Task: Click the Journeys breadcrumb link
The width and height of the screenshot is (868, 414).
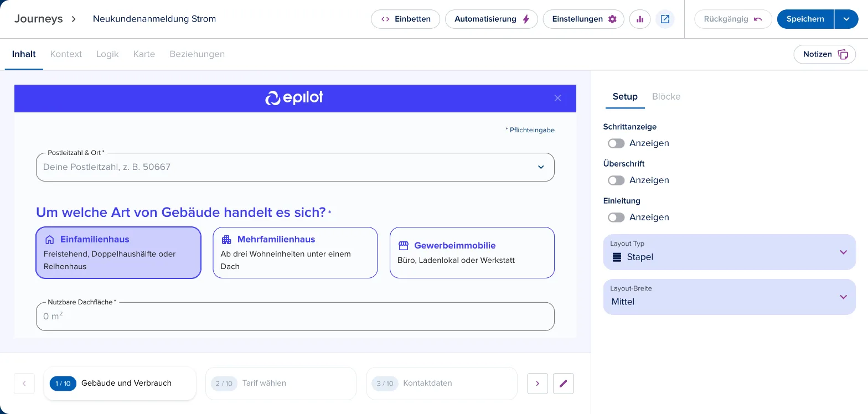Action: point(39,19)
